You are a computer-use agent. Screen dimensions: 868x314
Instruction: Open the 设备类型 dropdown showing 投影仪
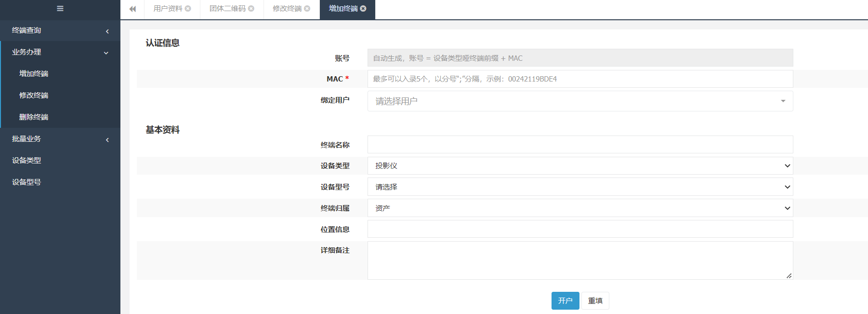click(x=580, y=166)
